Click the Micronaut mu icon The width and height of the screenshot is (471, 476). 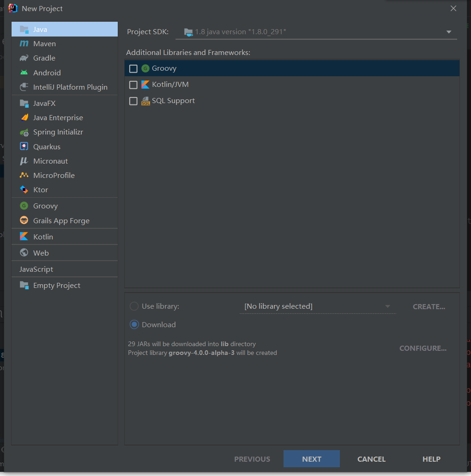tap(24, 161)
